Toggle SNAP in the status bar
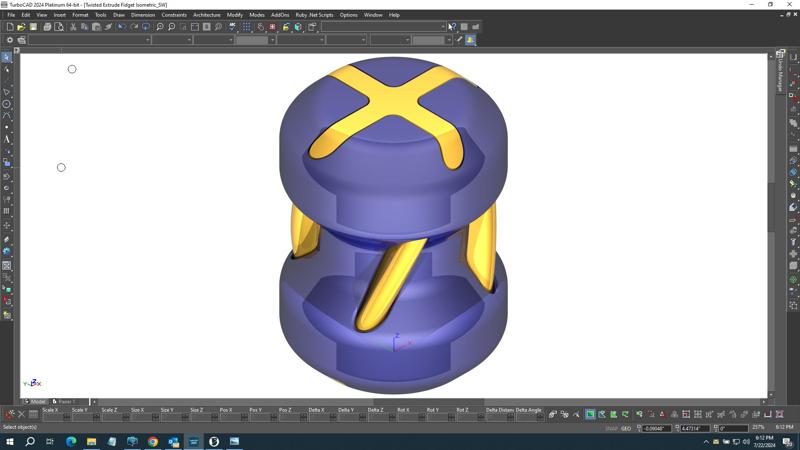The image size is (800, 450). (x=611, y=428)
